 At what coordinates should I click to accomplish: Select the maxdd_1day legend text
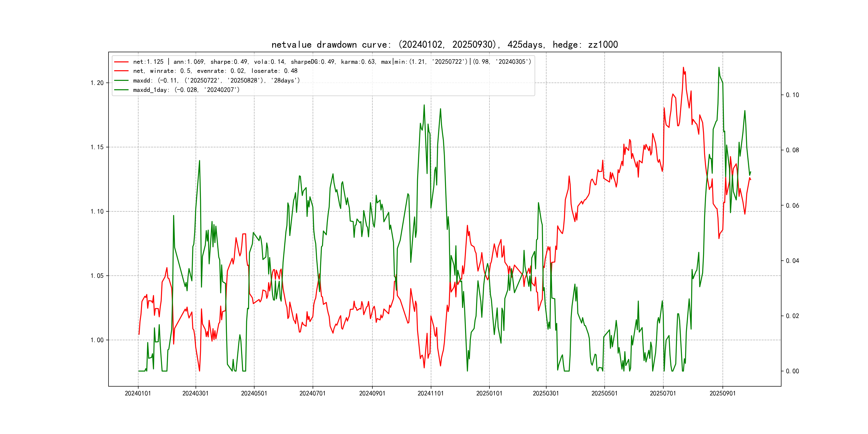[186, 90]
